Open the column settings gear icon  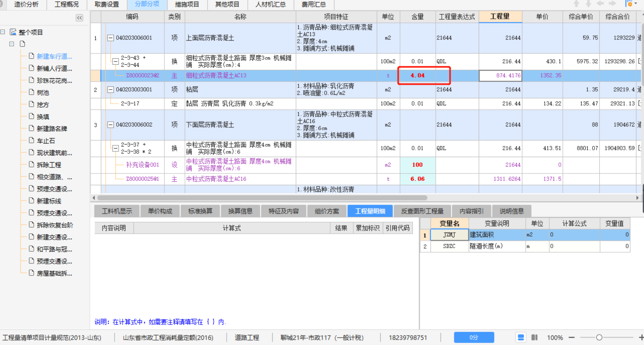pos(629,4)
